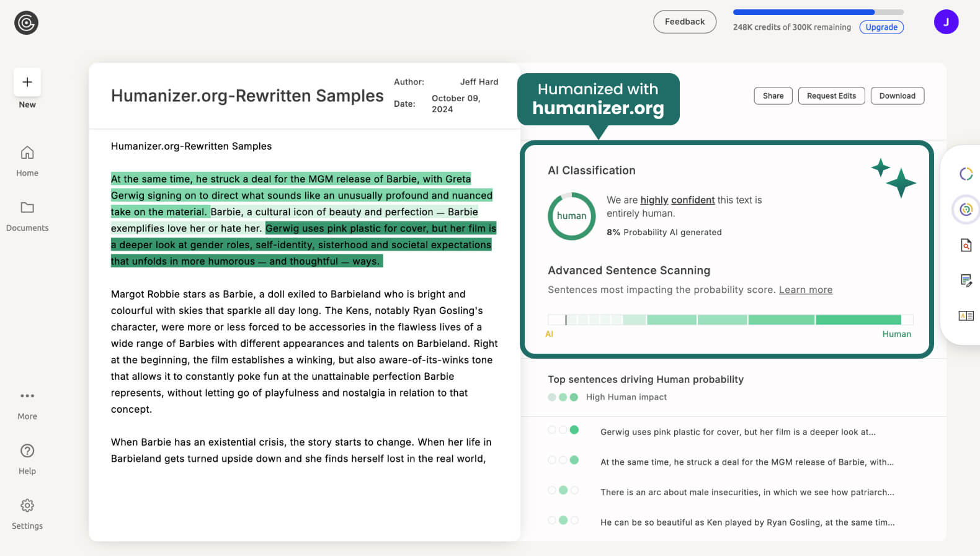Screen dimensions: 980x556
Task: Click the date October 09, 2024
Action: [456, 104]
